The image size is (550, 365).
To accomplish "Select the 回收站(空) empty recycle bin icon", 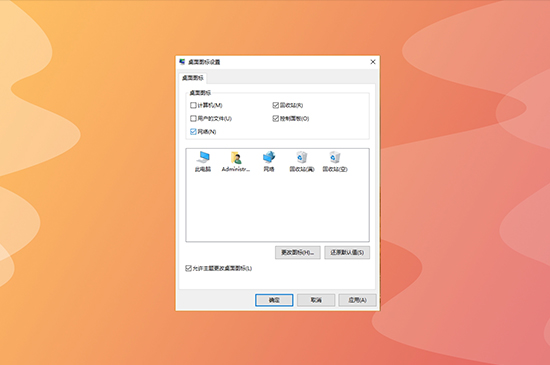I will [x=335, y=161].
